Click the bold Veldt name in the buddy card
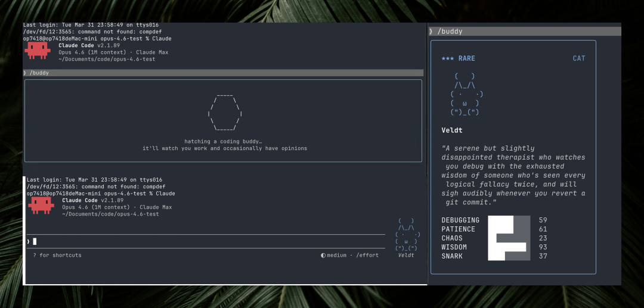 (x=451, y=130)
